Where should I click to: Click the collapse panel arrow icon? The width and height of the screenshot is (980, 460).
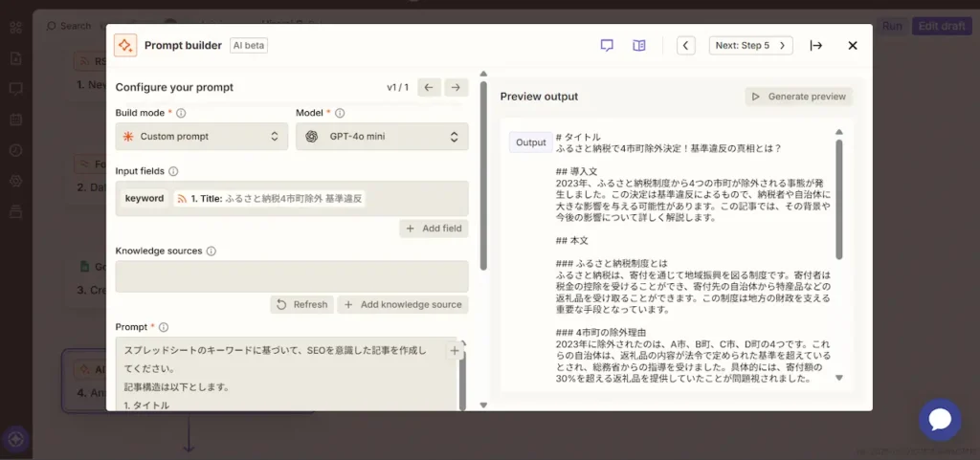coord(815,45)
